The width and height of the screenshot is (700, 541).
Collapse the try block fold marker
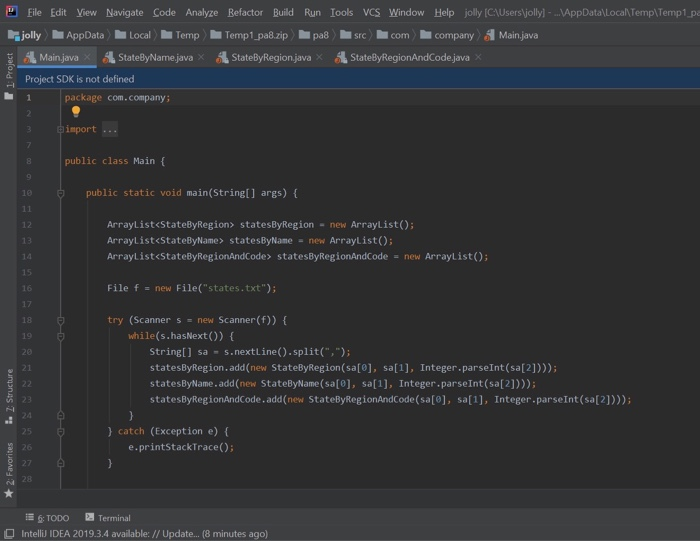pos(61,320)
